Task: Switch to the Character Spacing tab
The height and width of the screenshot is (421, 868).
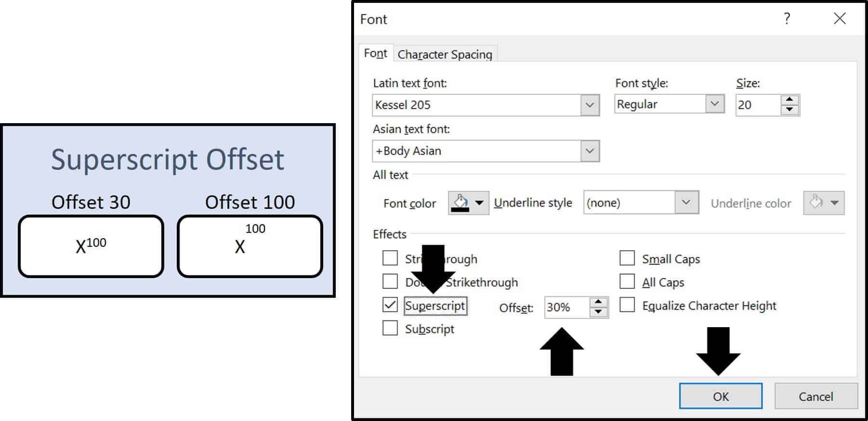Action: 445,54
